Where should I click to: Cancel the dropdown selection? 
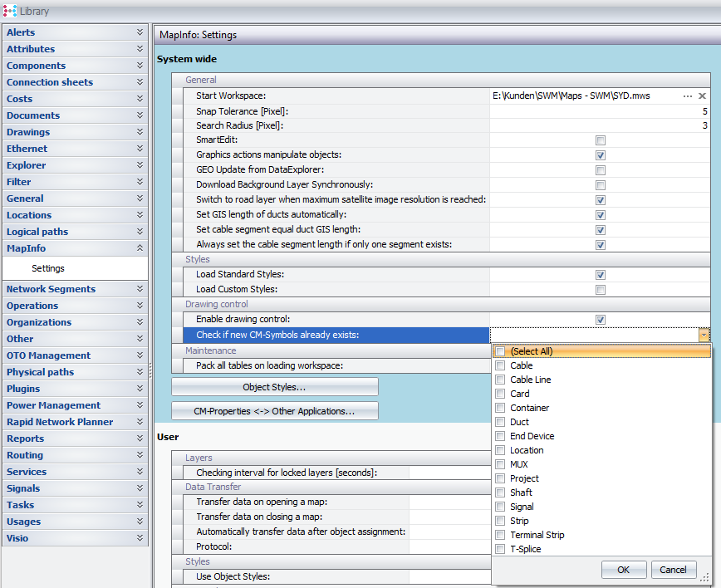pos(673,570)
